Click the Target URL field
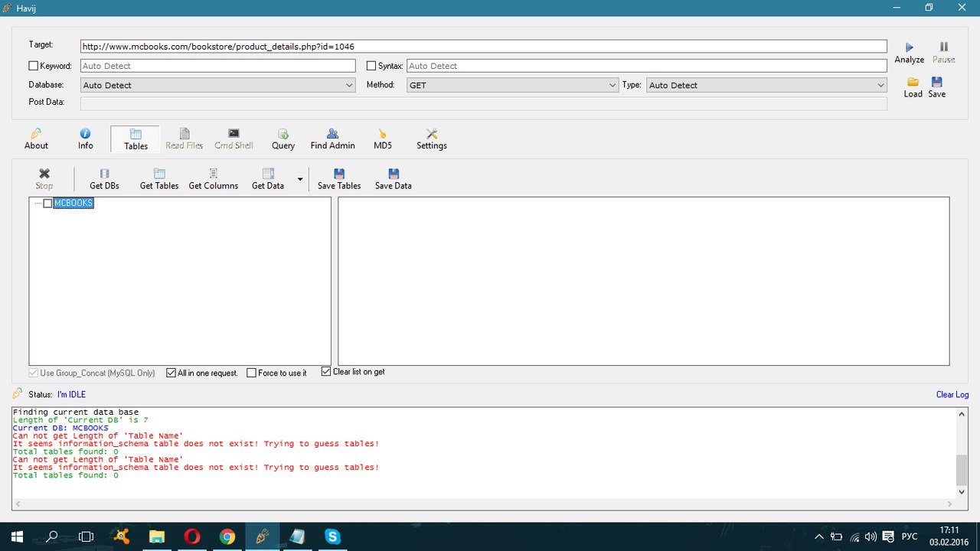 click(484, 46)
